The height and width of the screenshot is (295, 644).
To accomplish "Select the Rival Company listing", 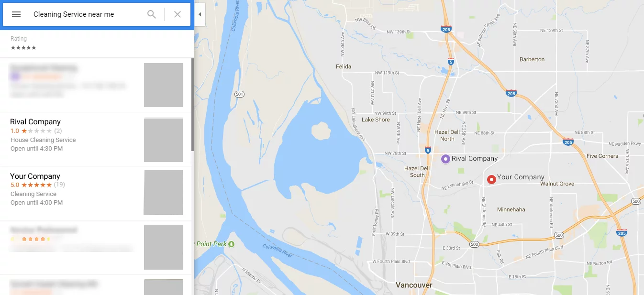I will [x=96, y=139].
